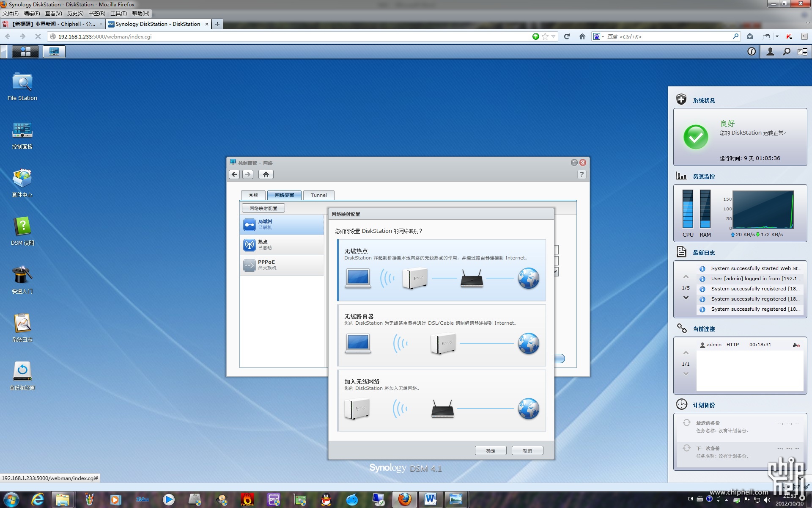Image resolution: width=812 pixels, height=508 pixels.
Task: Open log entry 'System successfully started Web St...'
Action: click(750, 268)
